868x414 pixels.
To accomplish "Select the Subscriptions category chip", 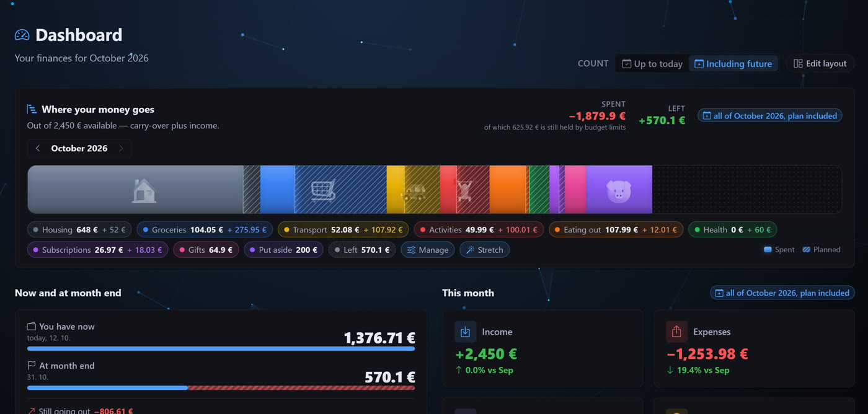I will pos(97,250).
